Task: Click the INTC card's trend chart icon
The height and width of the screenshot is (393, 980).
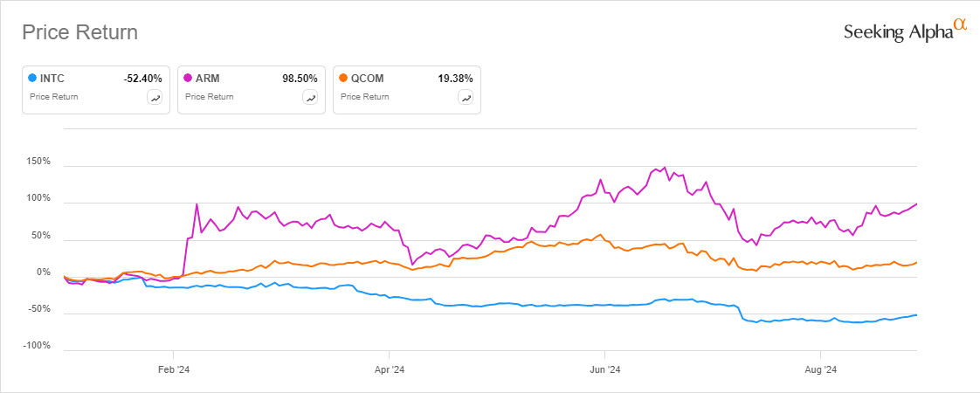Action: [x=155, y=98]
